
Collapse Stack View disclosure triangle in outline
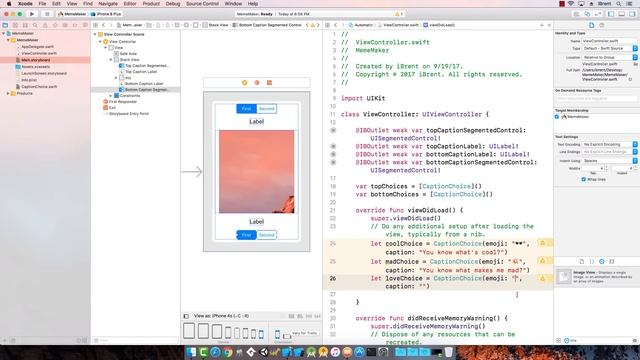click(x=111, y=60)
